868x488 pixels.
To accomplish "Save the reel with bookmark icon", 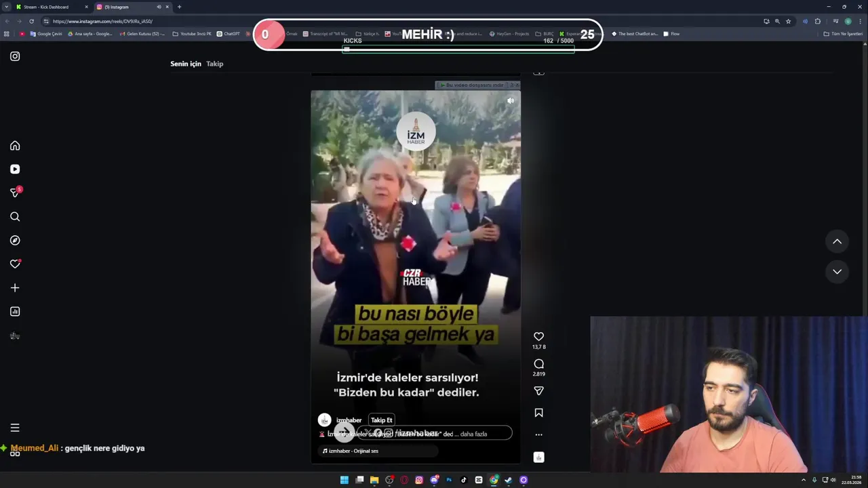I will pos(538,413).
